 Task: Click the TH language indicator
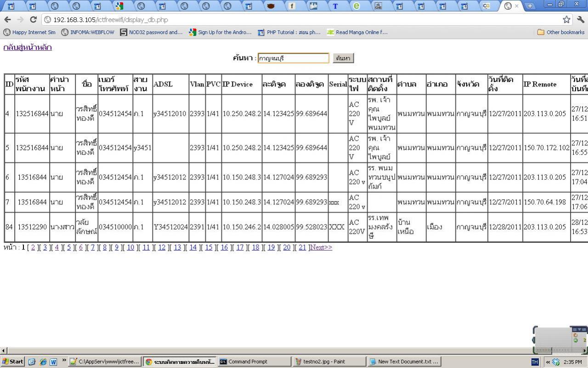(535, 362)
